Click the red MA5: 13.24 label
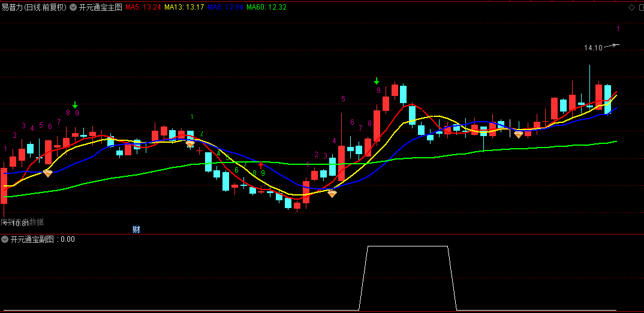 coord(143,7)
